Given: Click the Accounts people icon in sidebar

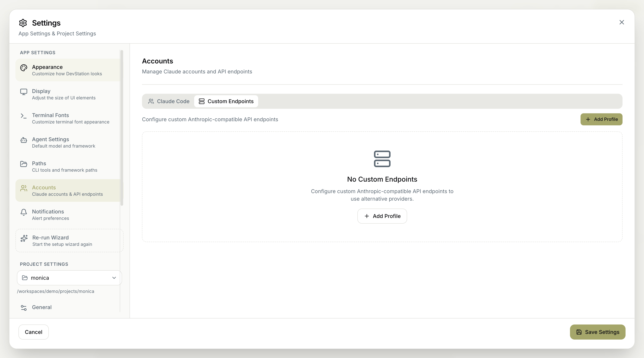Looking at the screenshot, I should (24, 188).
